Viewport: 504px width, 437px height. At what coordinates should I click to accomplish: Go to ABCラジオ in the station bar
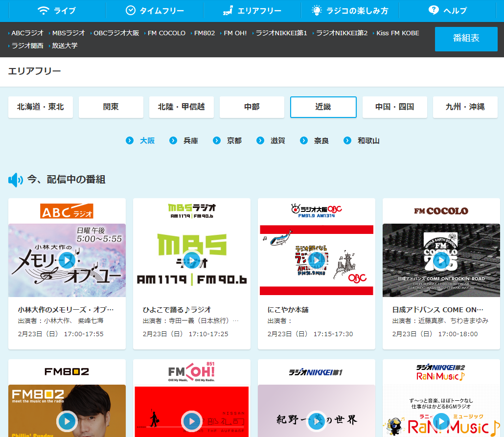point(27,33)
